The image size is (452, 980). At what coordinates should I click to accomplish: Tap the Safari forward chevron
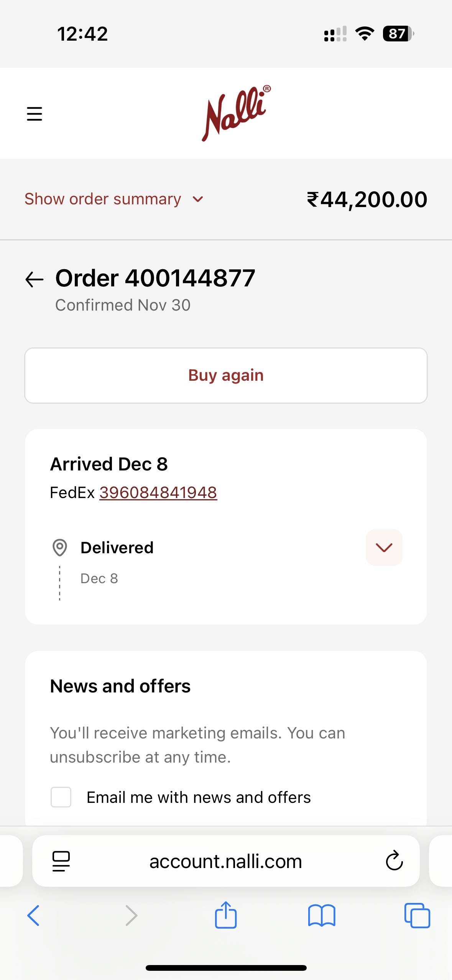(131, 916)
